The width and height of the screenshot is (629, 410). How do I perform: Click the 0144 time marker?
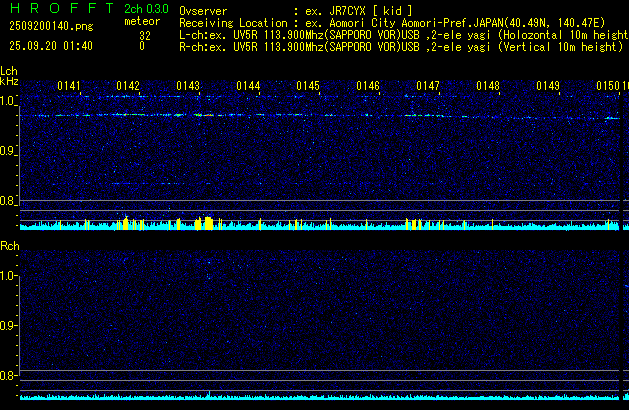tap(248, 87)
